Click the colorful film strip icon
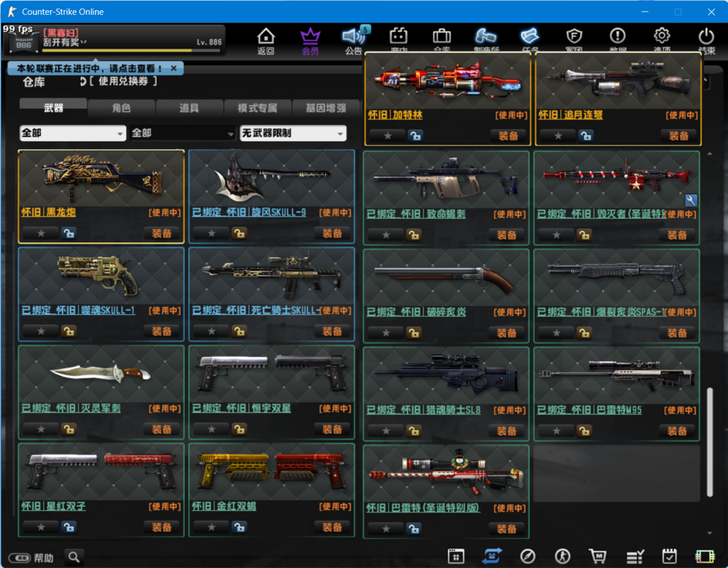 coord(705,557)
